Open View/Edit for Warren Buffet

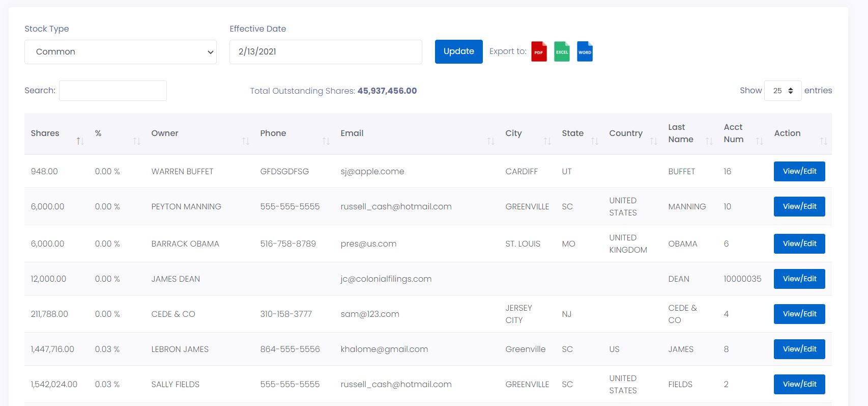pos(799,171)
